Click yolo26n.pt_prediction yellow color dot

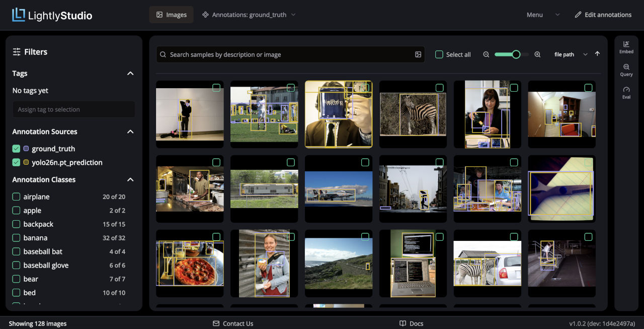pos(26,162)
